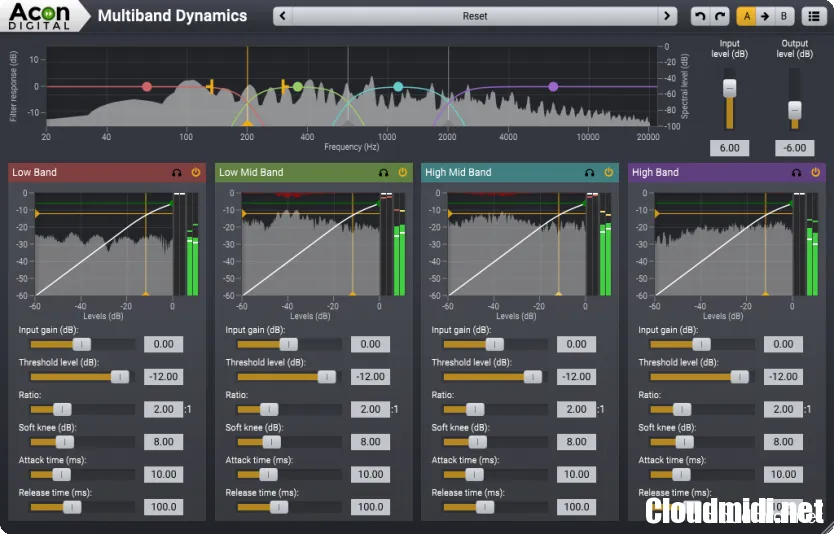The image size is (834, 534).
Task: Disable the Low Mid Band power button
Action: pyautogui.click(x=402, y=173)
